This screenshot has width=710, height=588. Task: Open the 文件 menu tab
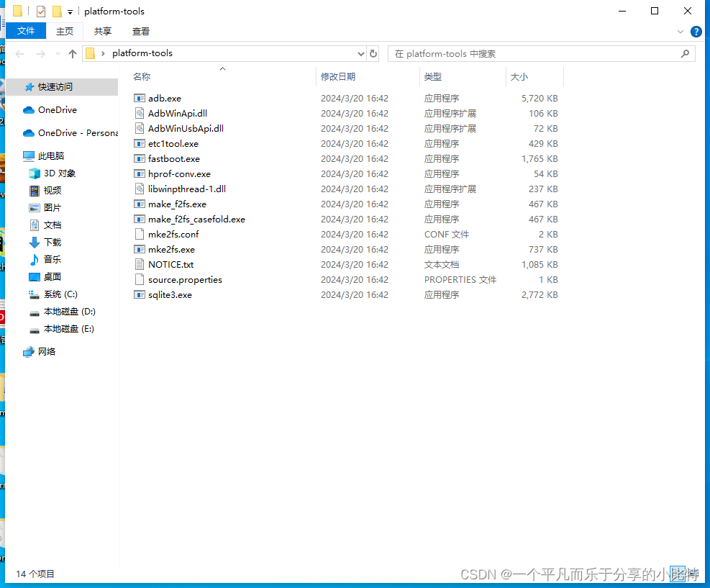(x=26, y=31)
